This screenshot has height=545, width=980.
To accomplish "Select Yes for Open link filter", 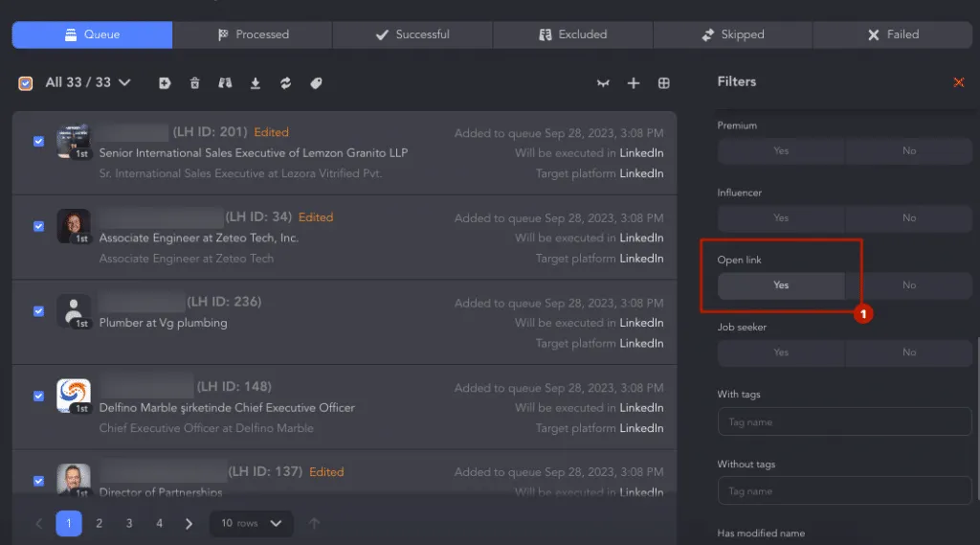I will point(781,285).
